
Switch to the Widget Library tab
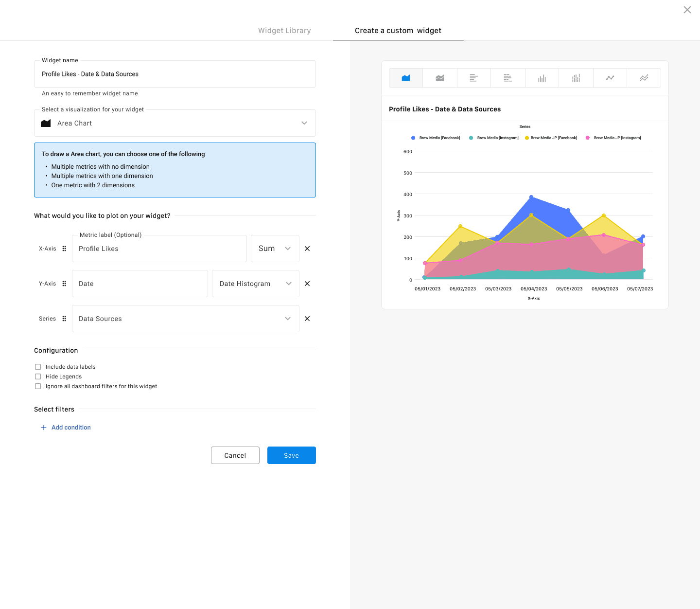pos(284,31)
